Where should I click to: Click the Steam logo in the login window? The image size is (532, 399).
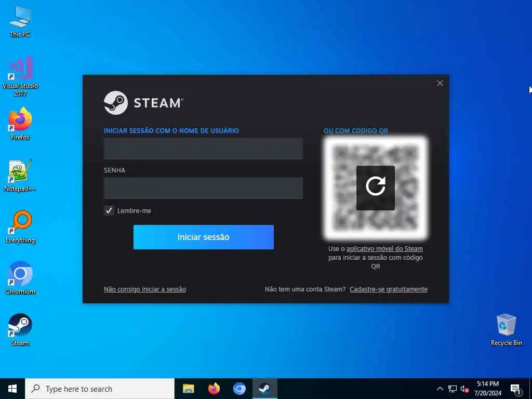(143, 103)
